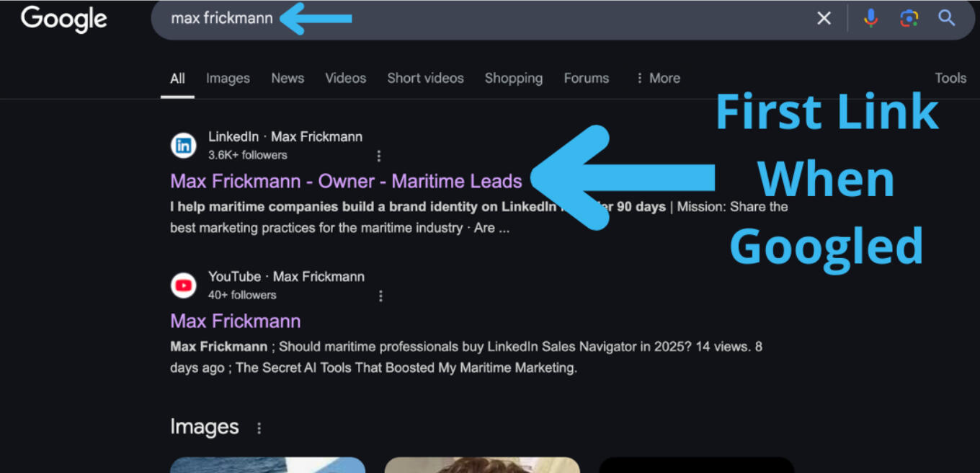Start voice search with microphone icon

870,19
